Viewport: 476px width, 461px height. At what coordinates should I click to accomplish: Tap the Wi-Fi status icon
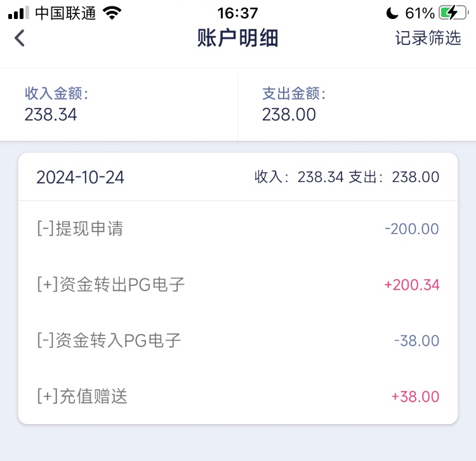112,13
